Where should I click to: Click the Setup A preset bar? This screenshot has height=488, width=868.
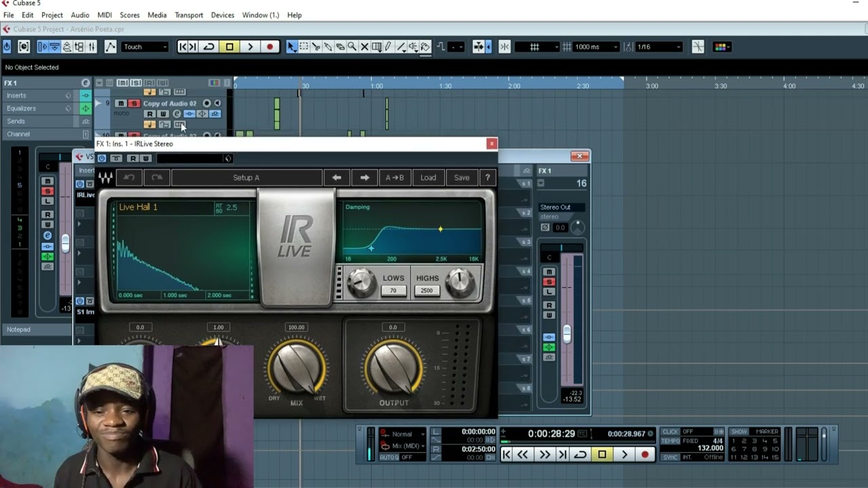[246, 178]
